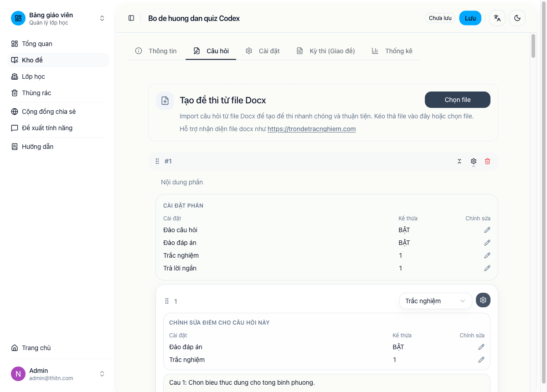The width and height of the screenshot is (547, 392).
Task: Open the Kỳ thi (Giao đề) tab
Action: pyautogui.click(x=325, y=51)
